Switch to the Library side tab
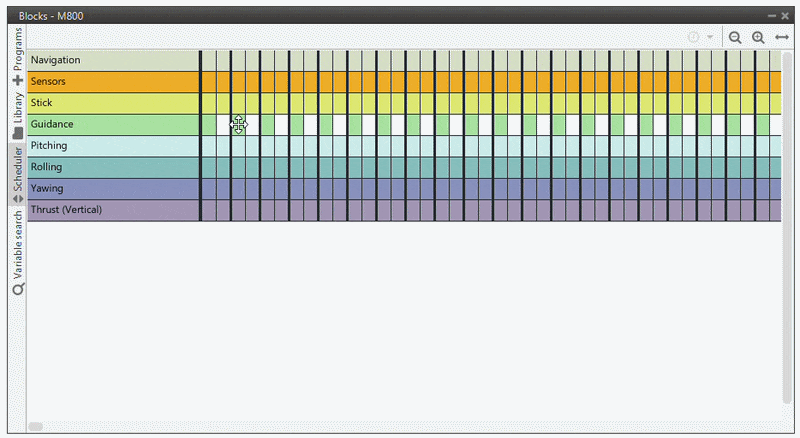Image resolution: width=800 pixels, height=438 pixels. click(x=17, y=115)
